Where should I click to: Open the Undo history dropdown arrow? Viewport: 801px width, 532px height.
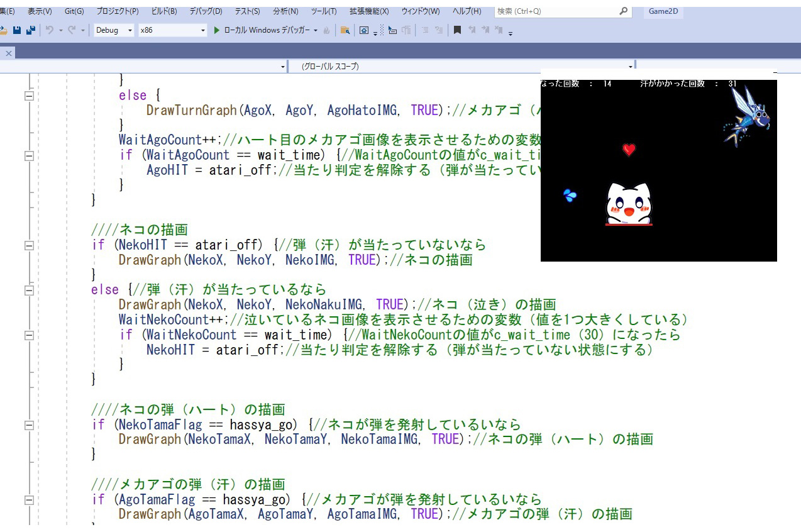pos(60,30)
